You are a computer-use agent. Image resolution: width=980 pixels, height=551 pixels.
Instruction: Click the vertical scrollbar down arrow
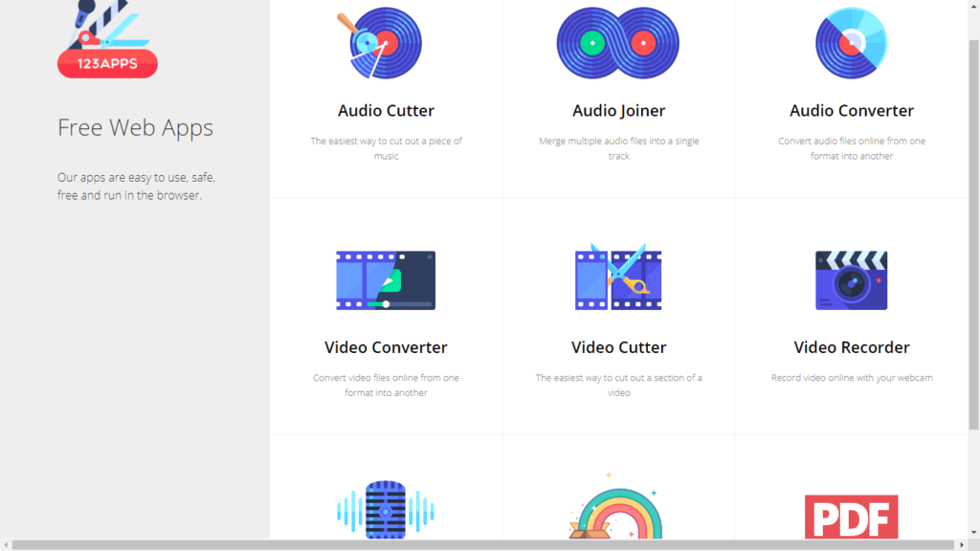973,533
